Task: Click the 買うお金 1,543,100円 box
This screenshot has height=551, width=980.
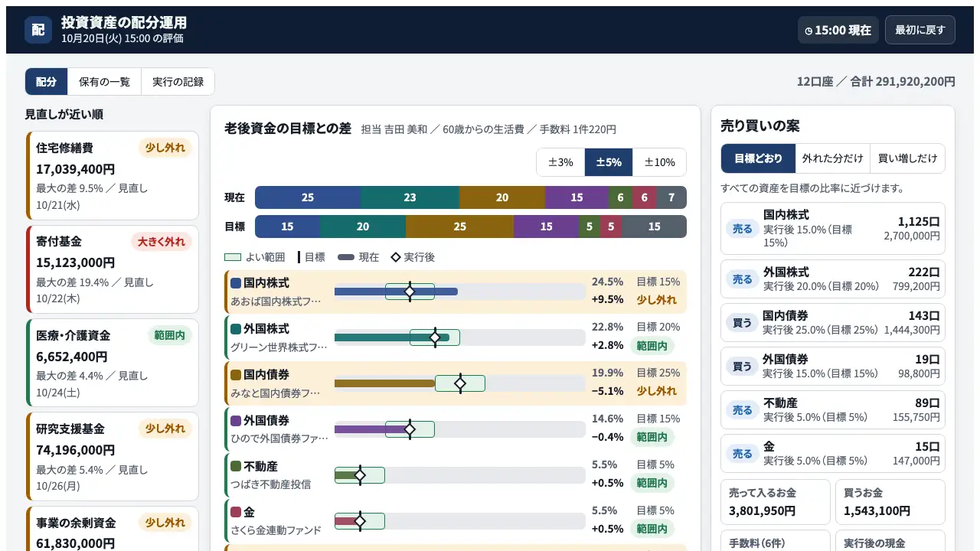Action: tap(890, 503)
